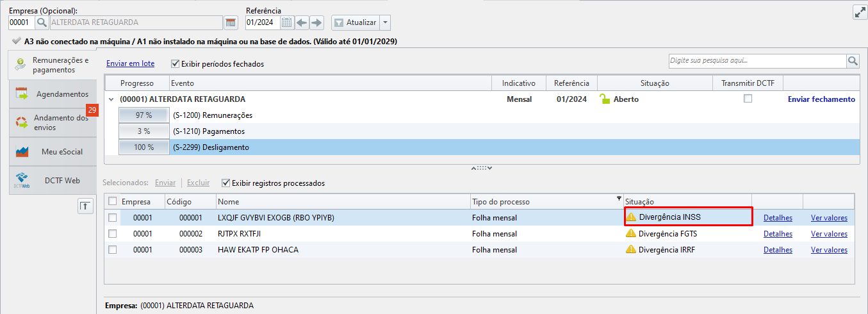Switch to the DCTF Web tab

click(x=53, y=181)
